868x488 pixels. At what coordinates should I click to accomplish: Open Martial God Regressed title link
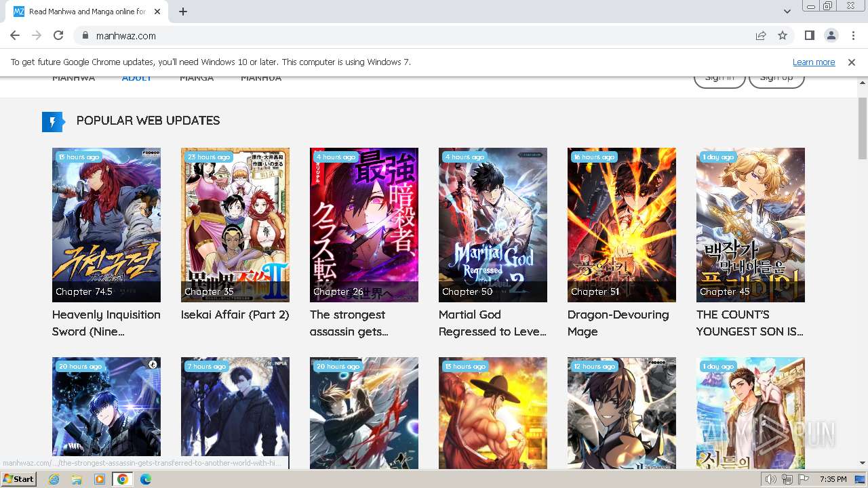492,323
